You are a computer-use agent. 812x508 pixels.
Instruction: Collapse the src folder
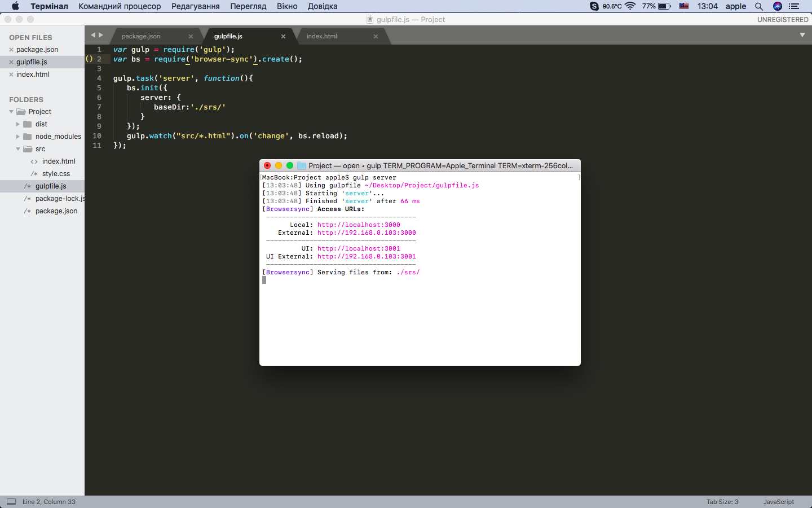[18, 149]
